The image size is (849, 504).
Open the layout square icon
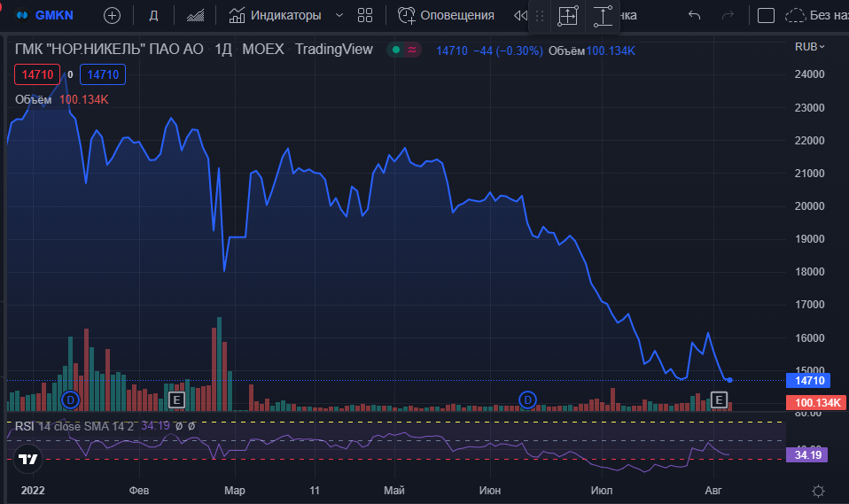click(766, 16)
